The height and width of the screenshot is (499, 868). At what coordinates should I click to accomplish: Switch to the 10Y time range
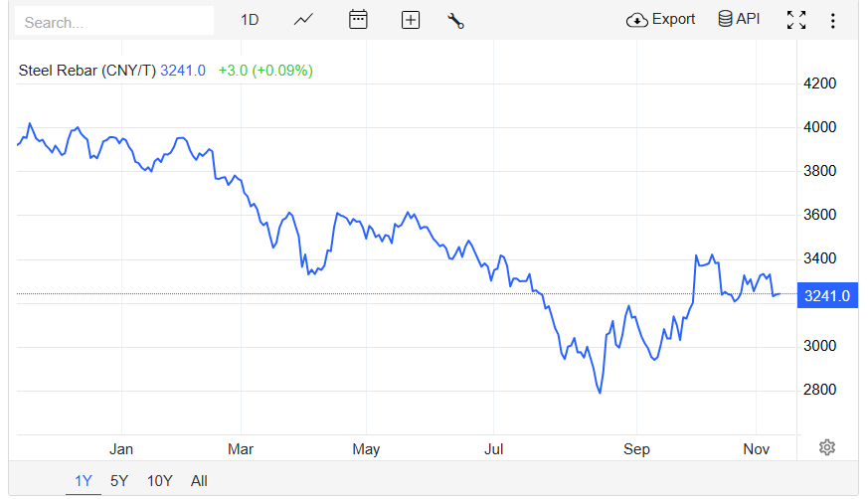click(x=159, y=481)
